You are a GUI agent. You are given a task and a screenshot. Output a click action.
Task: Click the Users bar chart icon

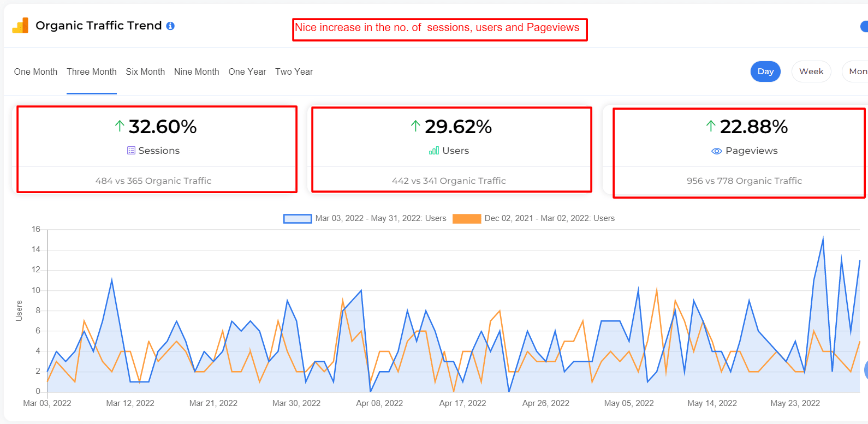[434, 151]
